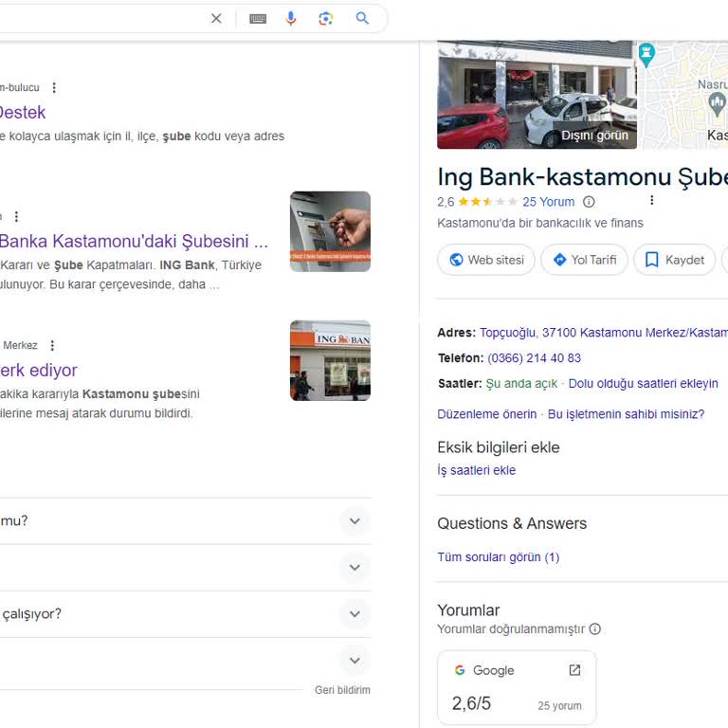This screenshot has height=728, width=728.
Task: Open three-dot menu next to Merkez
Action: tap(52, 345)
